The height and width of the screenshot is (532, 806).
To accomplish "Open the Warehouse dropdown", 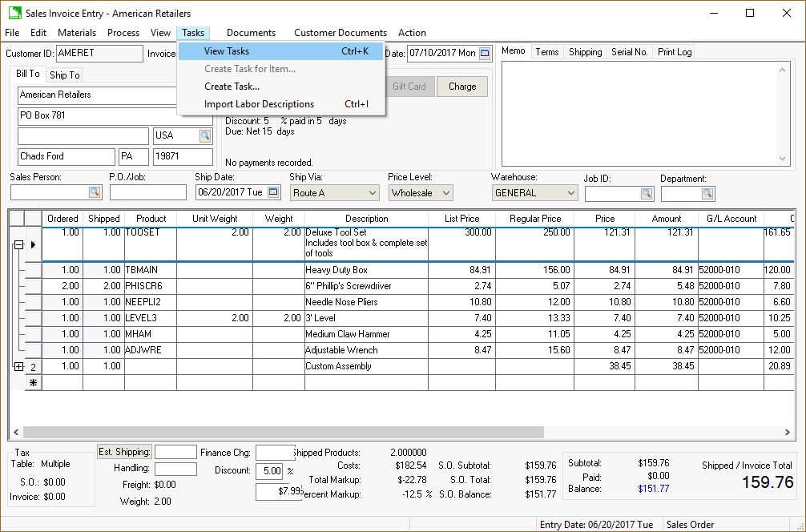I will [570, 193].
